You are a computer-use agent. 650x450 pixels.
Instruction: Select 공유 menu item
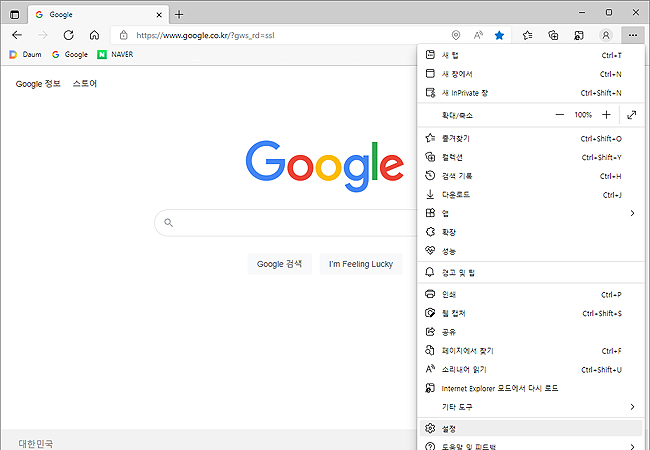click(x=531, y=332)
